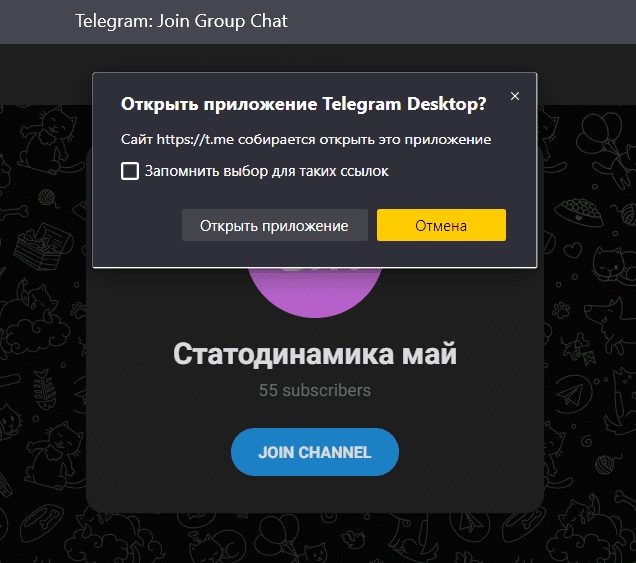Click the cat doodle in the upper left background
Viewport: 636px width, 563px height.
(x=45, y=130)
